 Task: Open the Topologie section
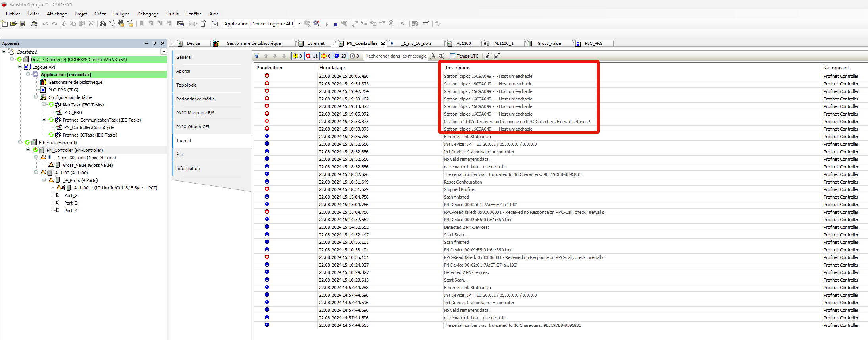click(187, 85)
